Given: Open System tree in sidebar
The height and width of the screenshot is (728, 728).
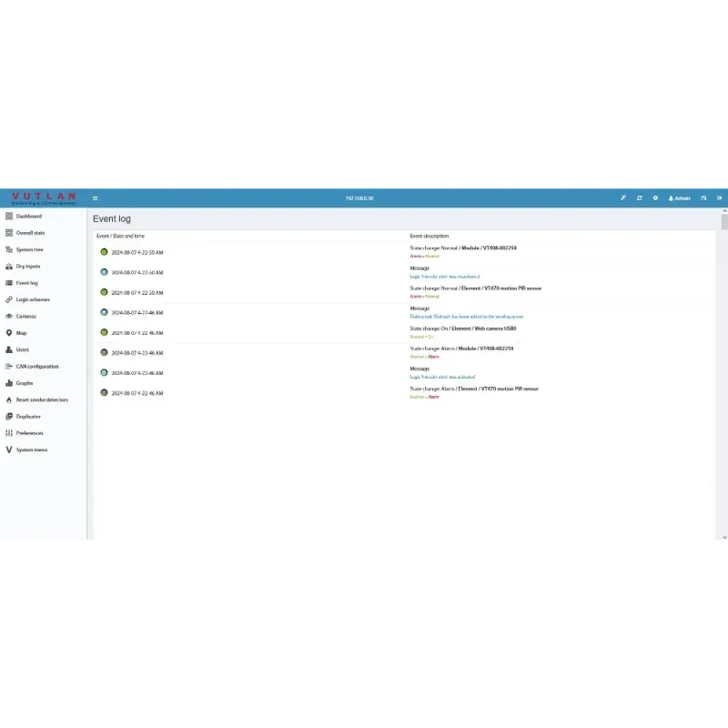Looking at the screenshot, I should point(29,249).
